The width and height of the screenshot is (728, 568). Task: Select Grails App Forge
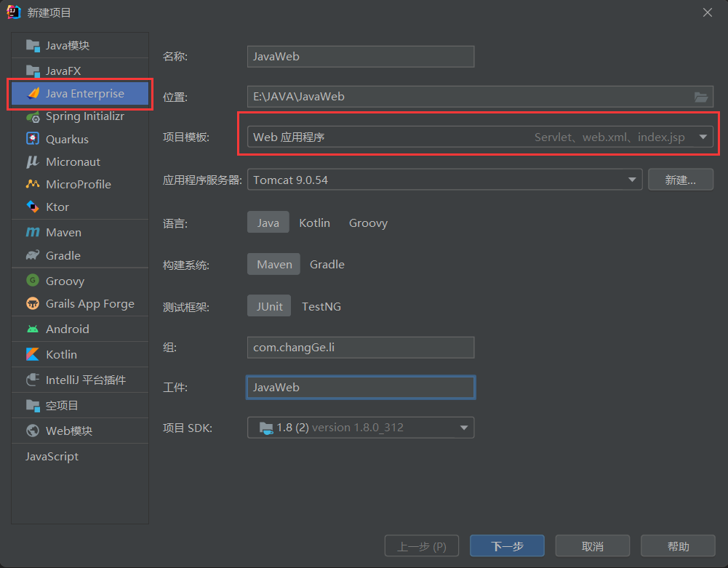80,304
